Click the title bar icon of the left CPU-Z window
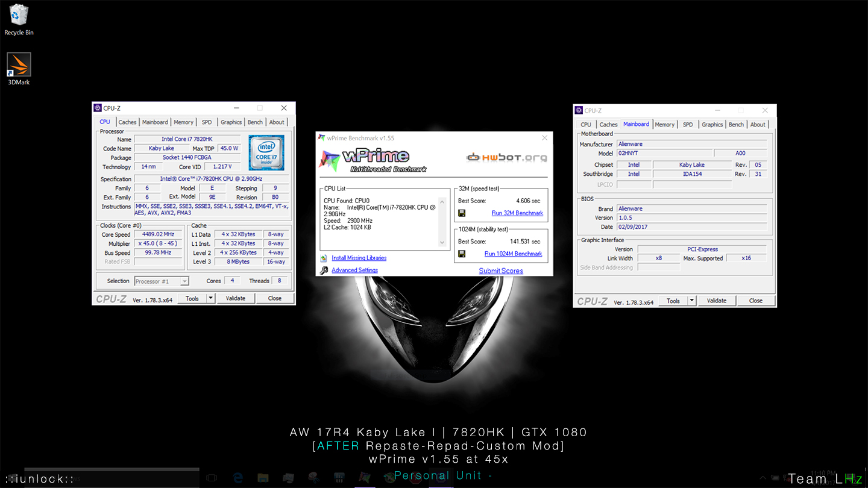Image resolution: width=868 pixels, height=488 pixels. [98, 108]
